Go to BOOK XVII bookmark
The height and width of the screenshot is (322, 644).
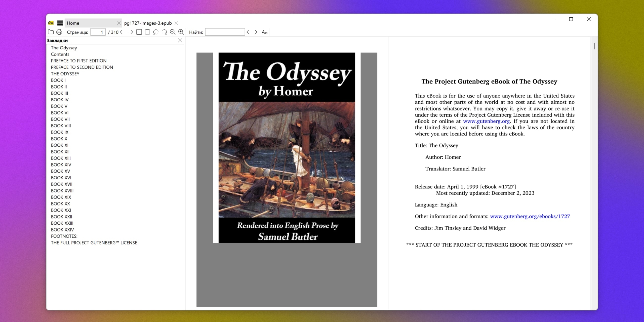click(62, 184)
